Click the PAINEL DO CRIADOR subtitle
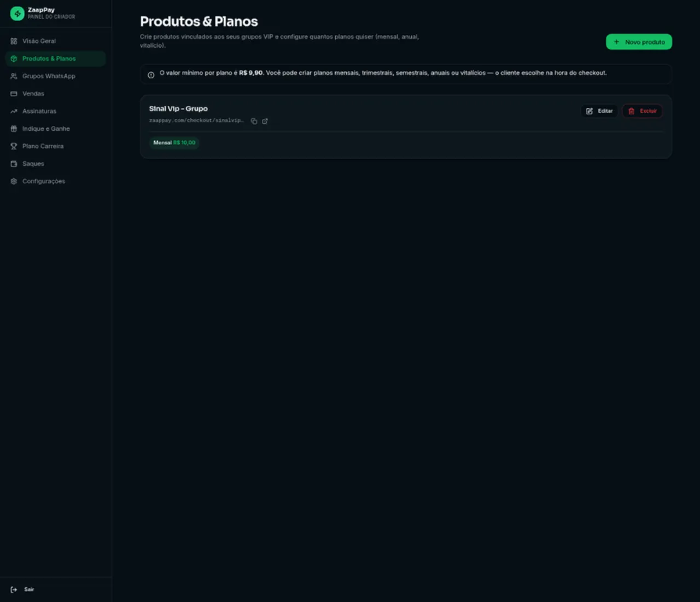Viewport: 700px width, 602px height. coord(51,17)
